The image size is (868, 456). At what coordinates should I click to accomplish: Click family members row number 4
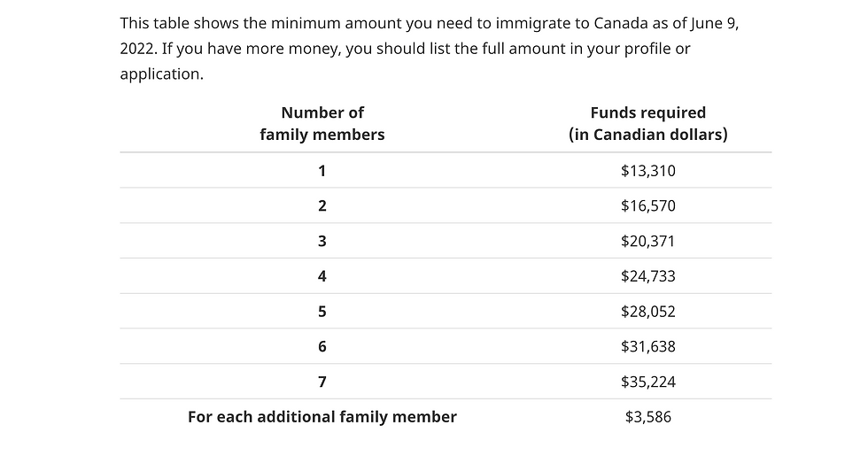pyautogui.click(x=322, y=276)
